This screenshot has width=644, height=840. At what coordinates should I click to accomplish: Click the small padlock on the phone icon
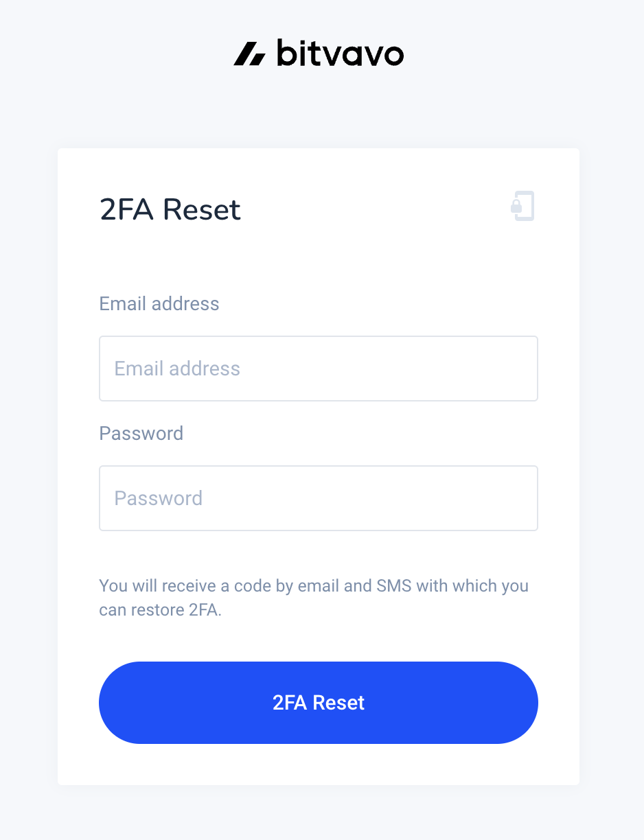click(516, 205)
